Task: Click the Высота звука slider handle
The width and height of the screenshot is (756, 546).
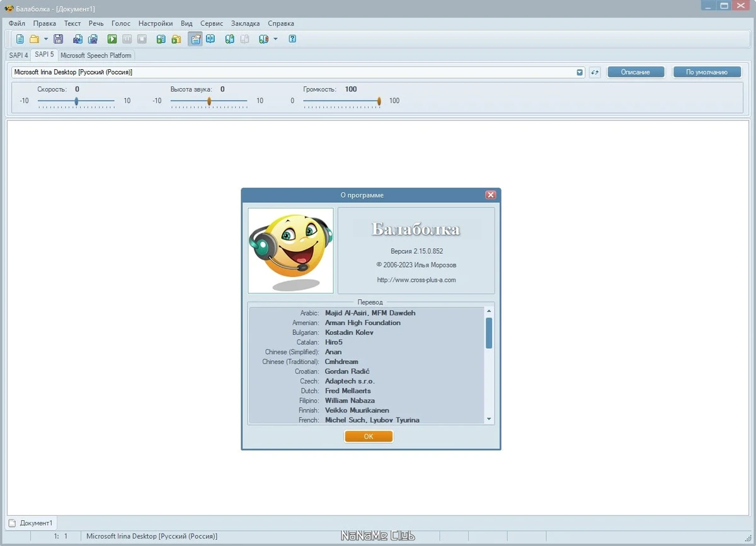Action: [209, 101]
